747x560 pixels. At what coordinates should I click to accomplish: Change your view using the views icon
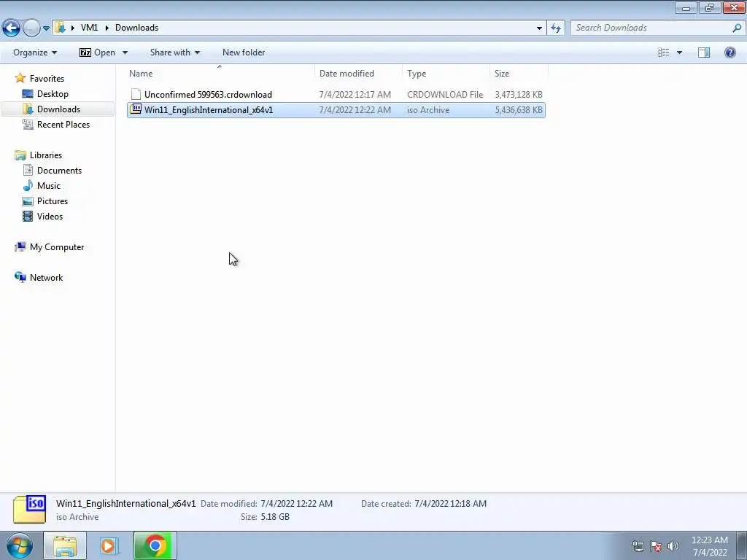[664, 52]
